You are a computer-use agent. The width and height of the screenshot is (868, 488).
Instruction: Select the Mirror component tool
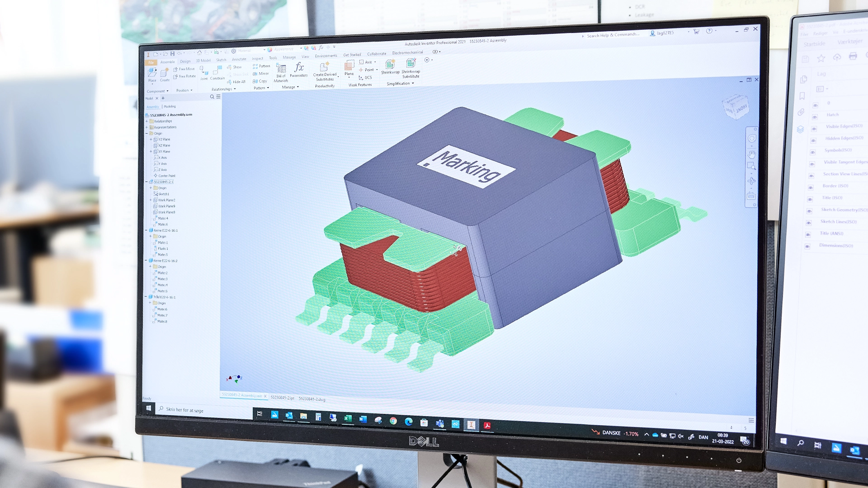(x=260, y=74)
